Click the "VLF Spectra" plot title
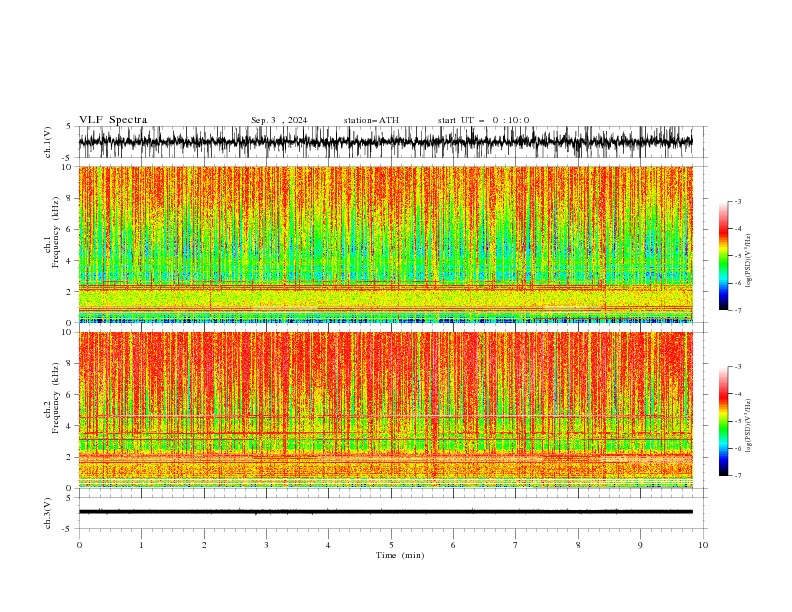 [113, 120]
